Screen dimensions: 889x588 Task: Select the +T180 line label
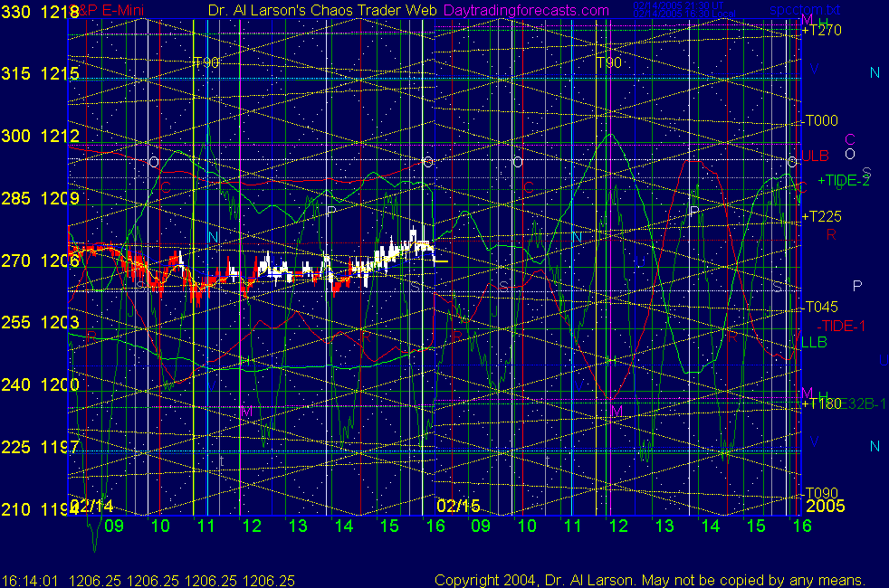click(x=821, y=403)
